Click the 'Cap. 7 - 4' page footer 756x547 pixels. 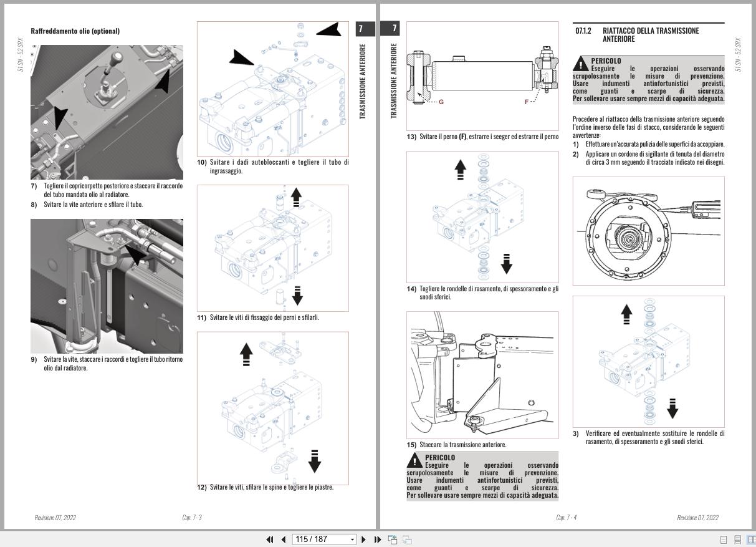566,518
